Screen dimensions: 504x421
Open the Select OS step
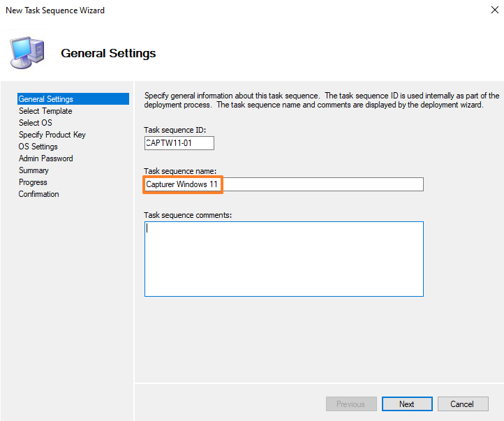pos(36,123)
